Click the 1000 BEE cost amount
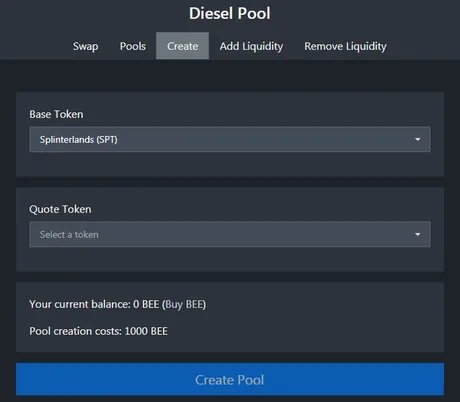Screen dimensions: 460x402 [146, 331]
